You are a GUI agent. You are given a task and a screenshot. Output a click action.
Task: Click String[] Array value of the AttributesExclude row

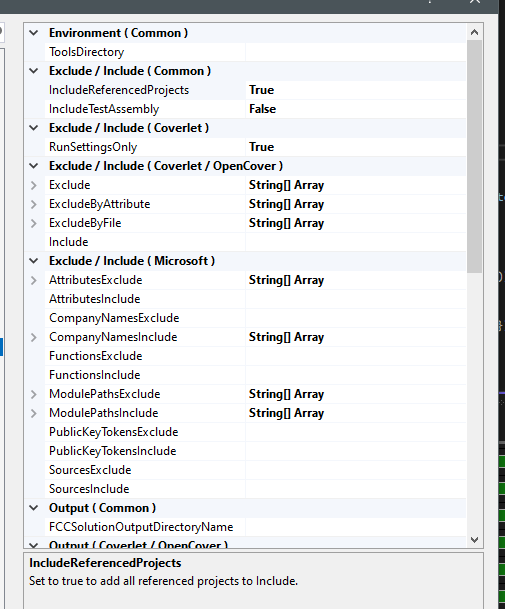[x=286, y=280]
